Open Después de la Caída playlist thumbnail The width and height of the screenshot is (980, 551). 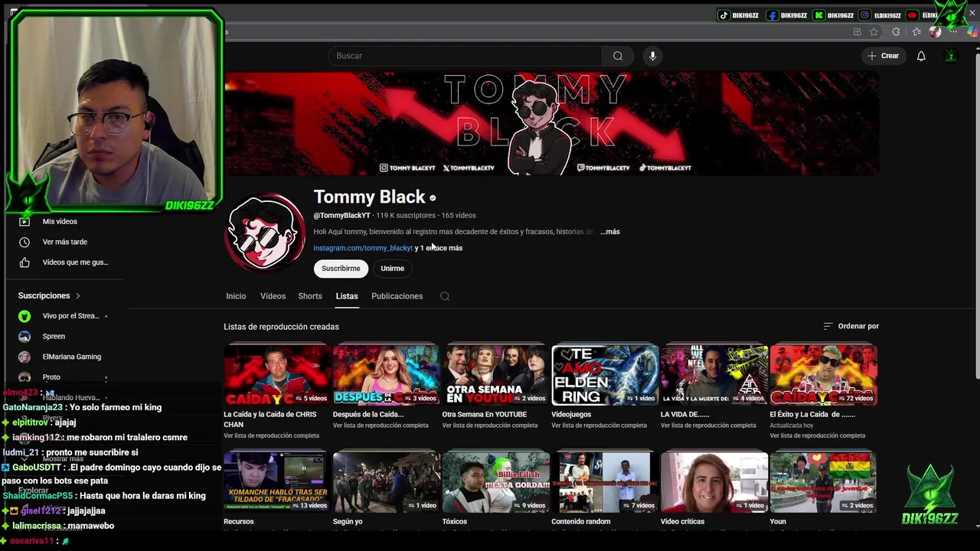point(387,375)
